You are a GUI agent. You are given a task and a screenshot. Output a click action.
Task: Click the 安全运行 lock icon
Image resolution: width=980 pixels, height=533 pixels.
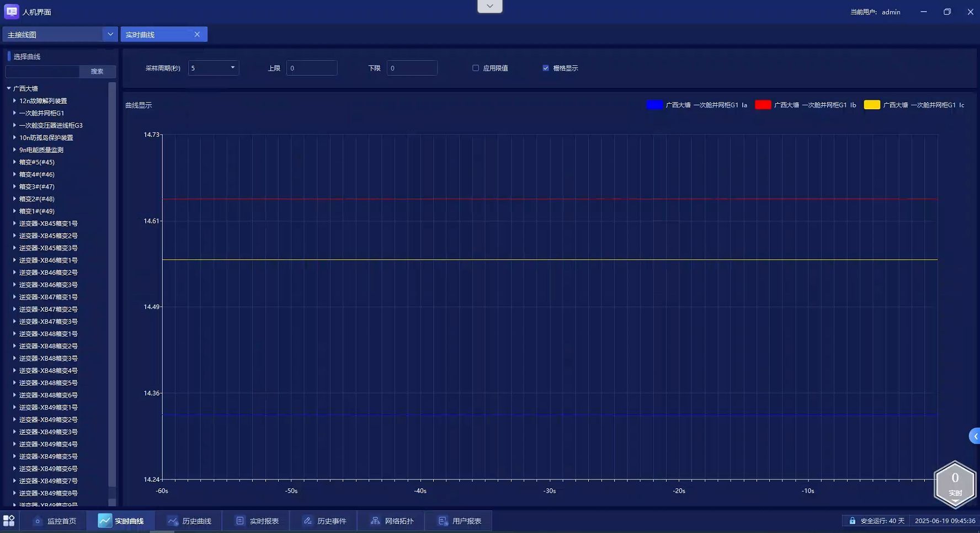click(x=853, y=521)
